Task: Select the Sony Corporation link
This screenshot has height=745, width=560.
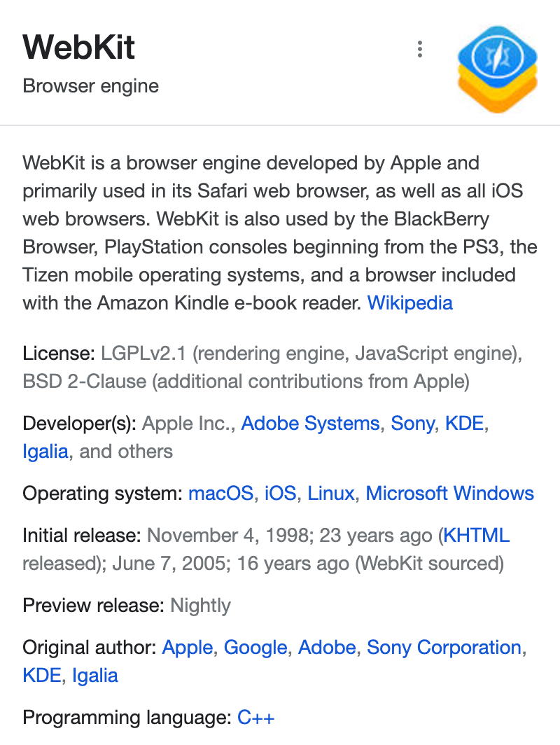Action: tap(444, 648)
